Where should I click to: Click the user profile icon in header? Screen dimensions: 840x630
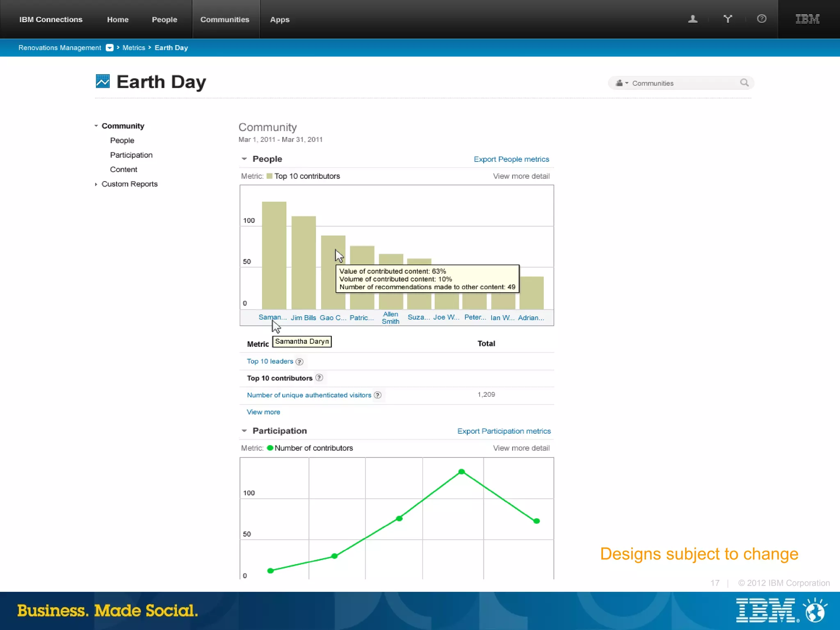[x=693, y=19]
